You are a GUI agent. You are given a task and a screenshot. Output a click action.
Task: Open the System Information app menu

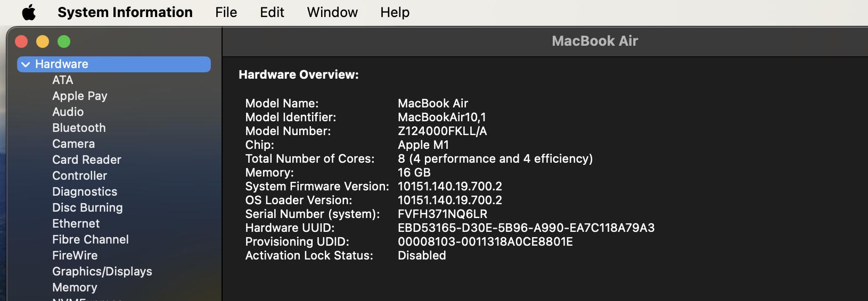coord(125,12)
